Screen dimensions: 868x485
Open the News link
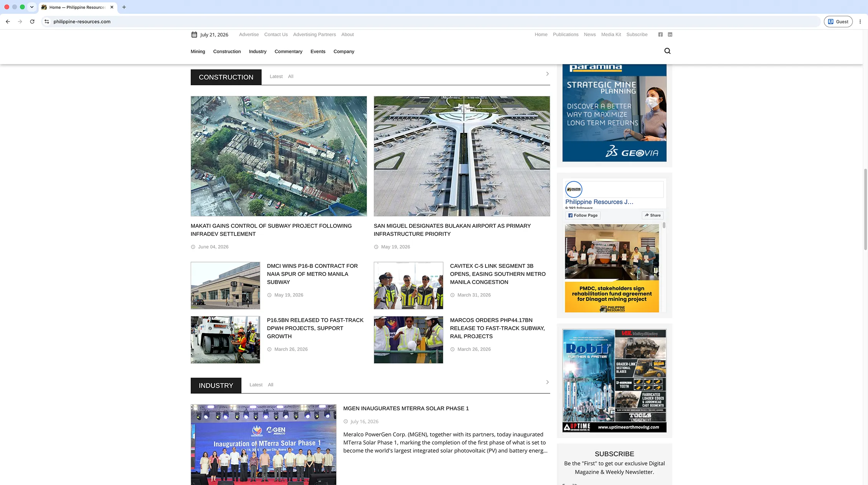click(x=590, y=35)
